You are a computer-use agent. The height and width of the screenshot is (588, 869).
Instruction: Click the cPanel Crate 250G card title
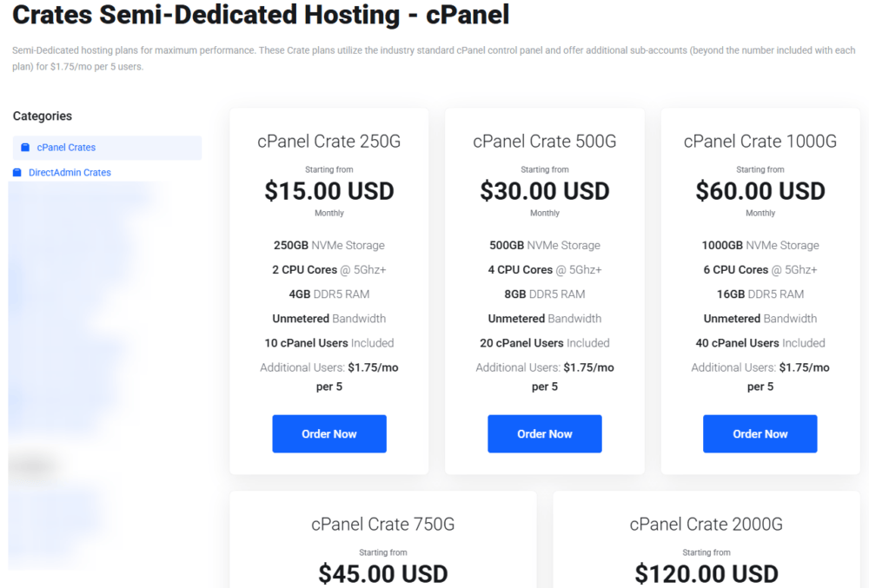click(x=328, y=141)
